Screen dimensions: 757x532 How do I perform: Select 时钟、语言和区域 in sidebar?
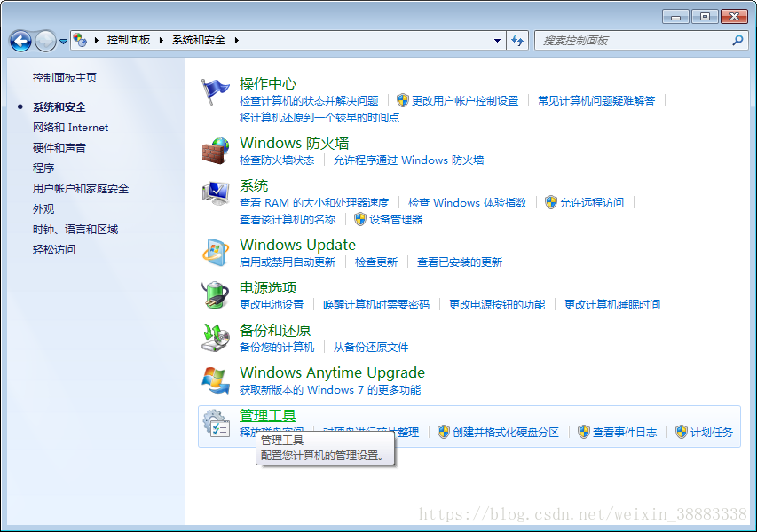coord(75,229)
